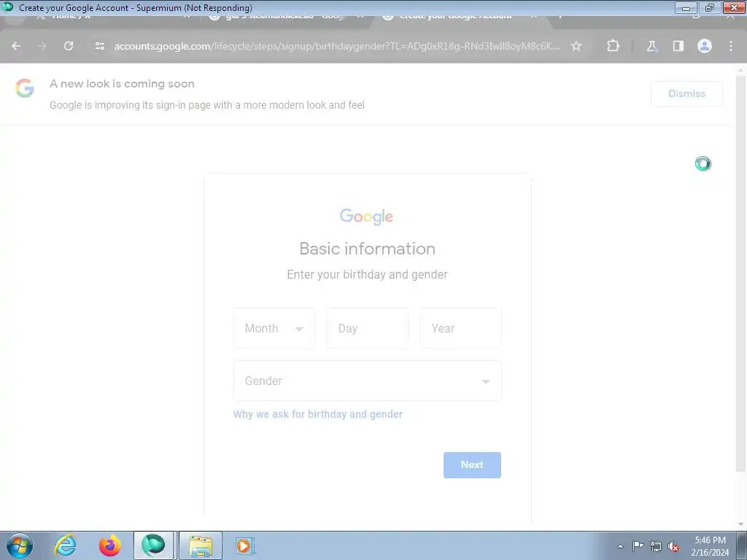Screen dimensions: 747x560
Task: Open Windows Media Player from the taskbar
Action: 244,545
